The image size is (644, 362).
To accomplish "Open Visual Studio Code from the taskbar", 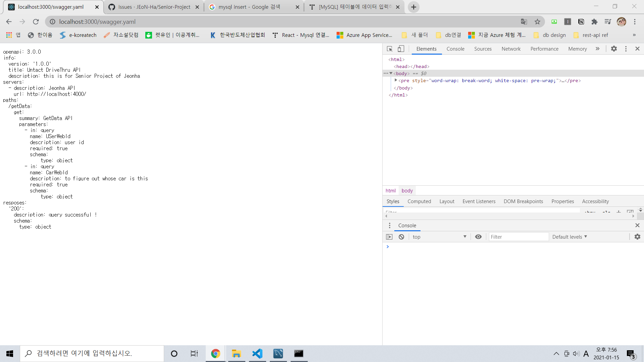I will [257, 354].
